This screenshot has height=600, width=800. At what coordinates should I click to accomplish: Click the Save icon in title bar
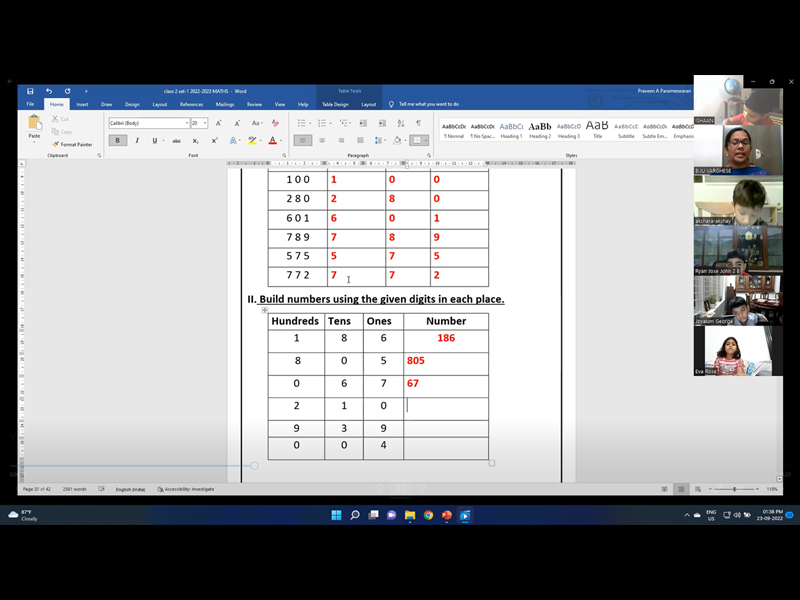(x=30, y=91)
